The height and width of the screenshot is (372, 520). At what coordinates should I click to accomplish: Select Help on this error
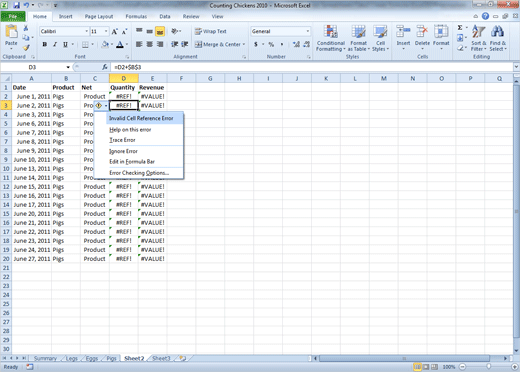130,130
